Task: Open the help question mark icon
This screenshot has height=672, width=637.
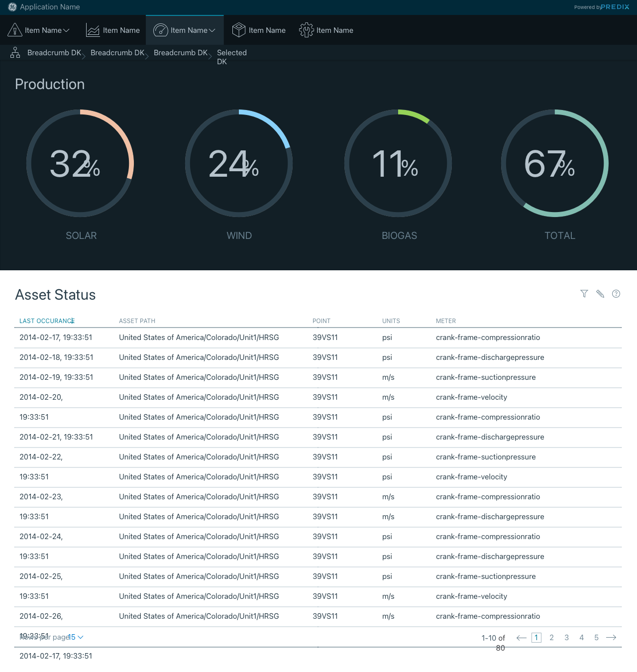Action: [x=616, y=294]
